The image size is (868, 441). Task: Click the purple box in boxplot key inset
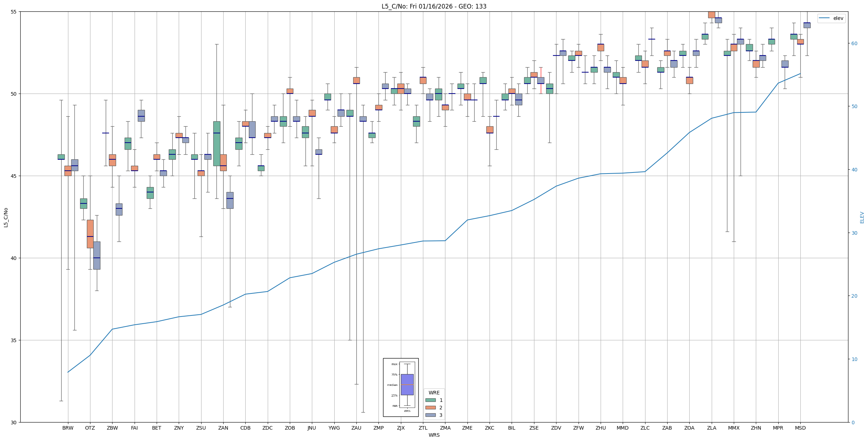pyautogui.click(x=407, y=384)
